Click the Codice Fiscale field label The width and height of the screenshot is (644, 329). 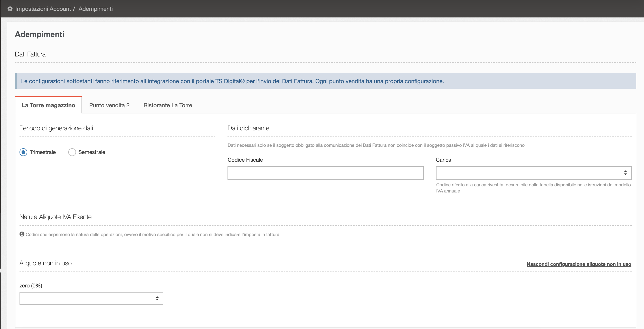click(245, 160)
